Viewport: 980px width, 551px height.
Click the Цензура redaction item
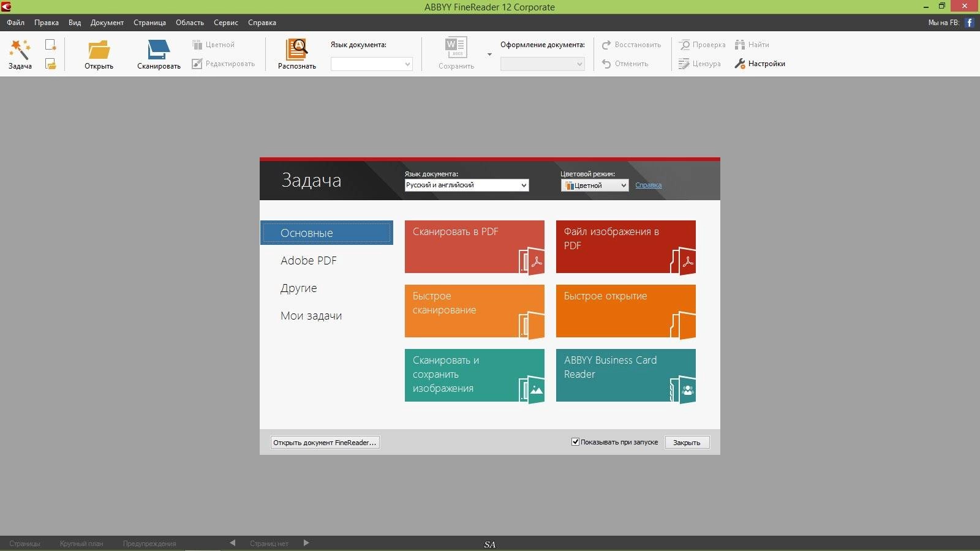pyautogui.click(x=699, y=64)
